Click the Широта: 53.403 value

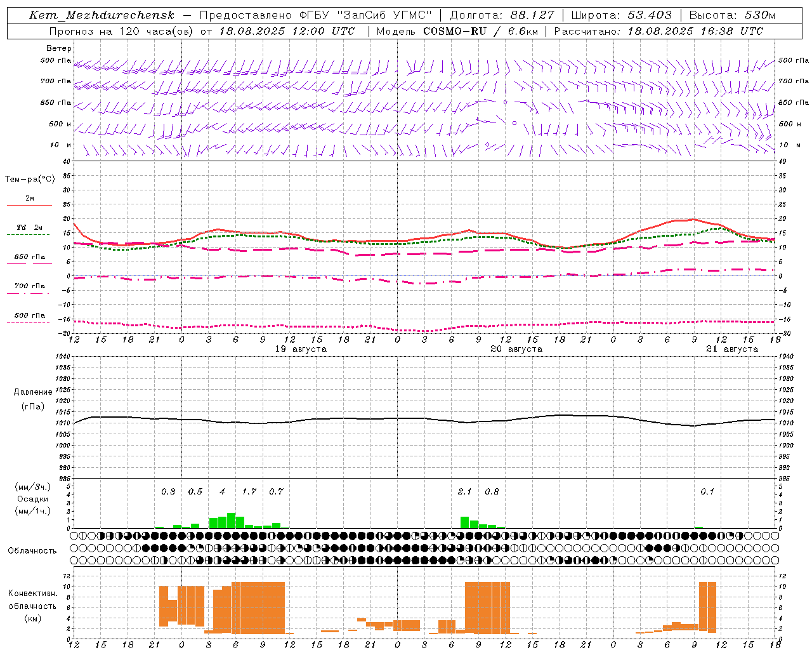pyautogui.click(x=622, y=15)
